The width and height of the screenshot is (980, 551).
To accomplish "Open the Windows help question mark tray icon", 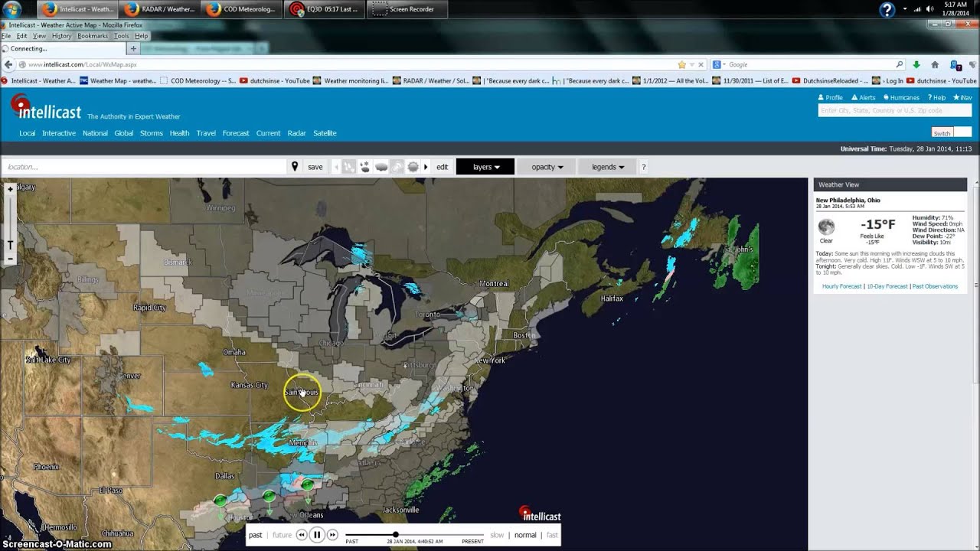I will 887,9.
